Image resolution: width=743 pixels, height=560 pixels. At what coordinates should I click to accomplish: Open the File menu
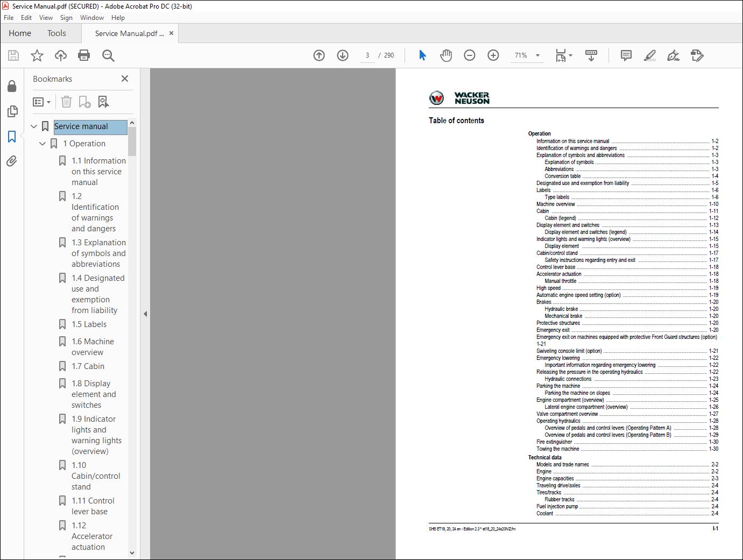(x=9, y=18)
